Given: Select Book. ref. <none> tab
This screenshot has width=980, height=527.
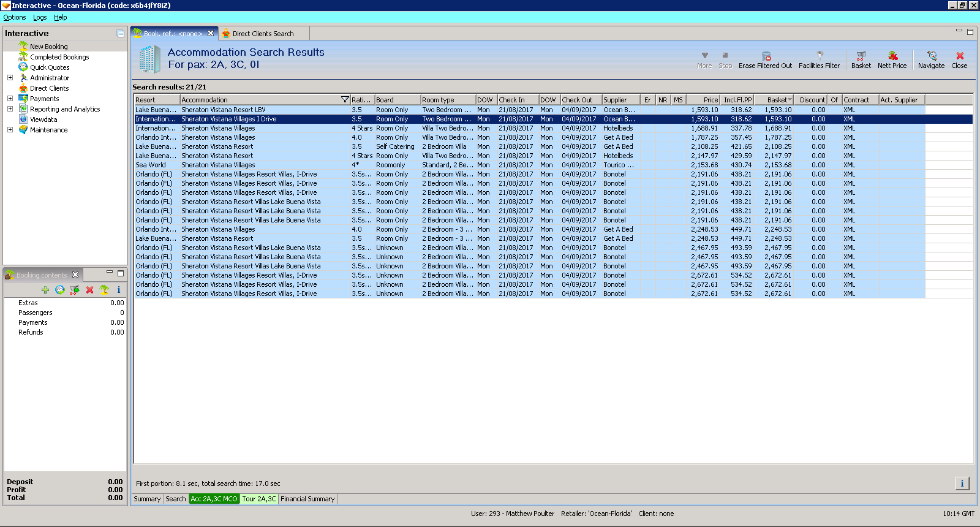Looking at the screenshot, I should (x=173, y=34).
